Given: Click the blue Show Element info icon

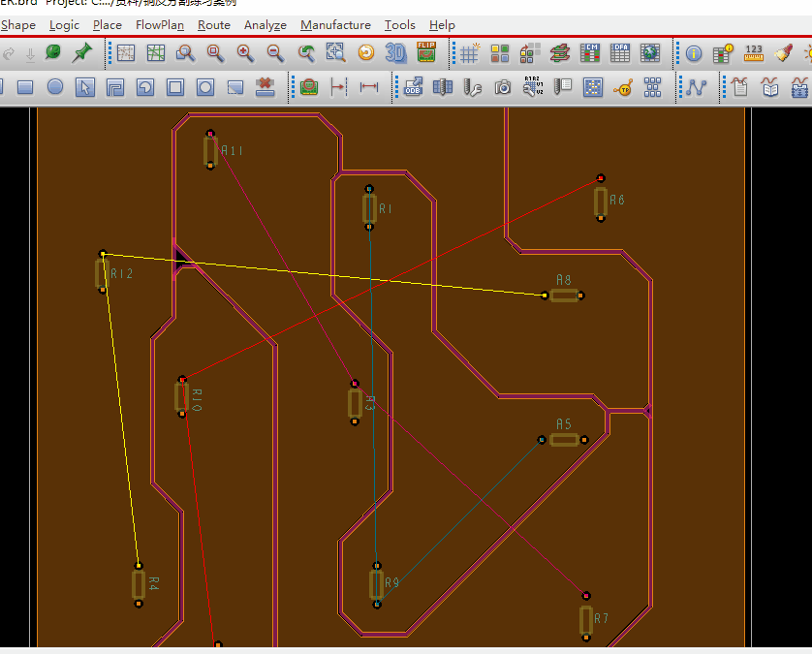Looking at the screenshot, I should (x=694, y=53).
